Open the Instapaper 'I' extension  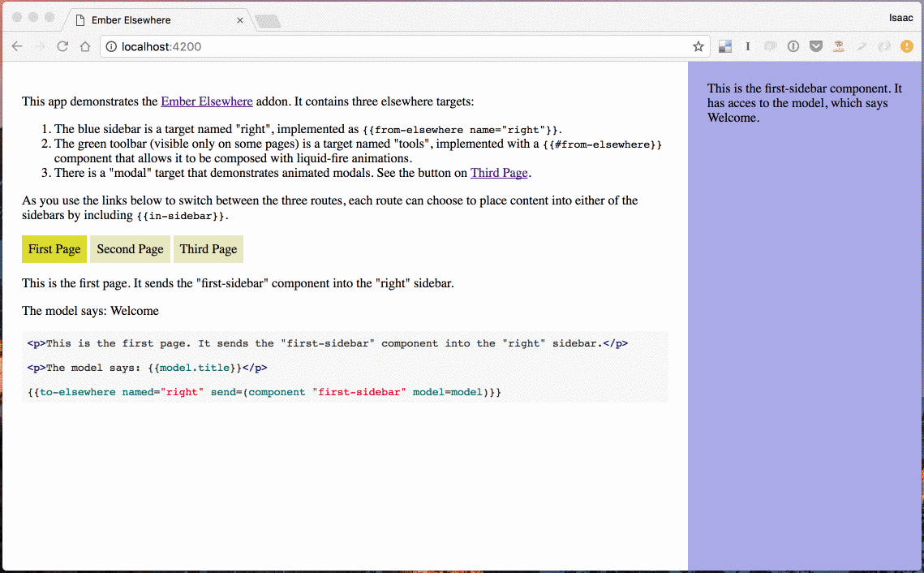748,46
